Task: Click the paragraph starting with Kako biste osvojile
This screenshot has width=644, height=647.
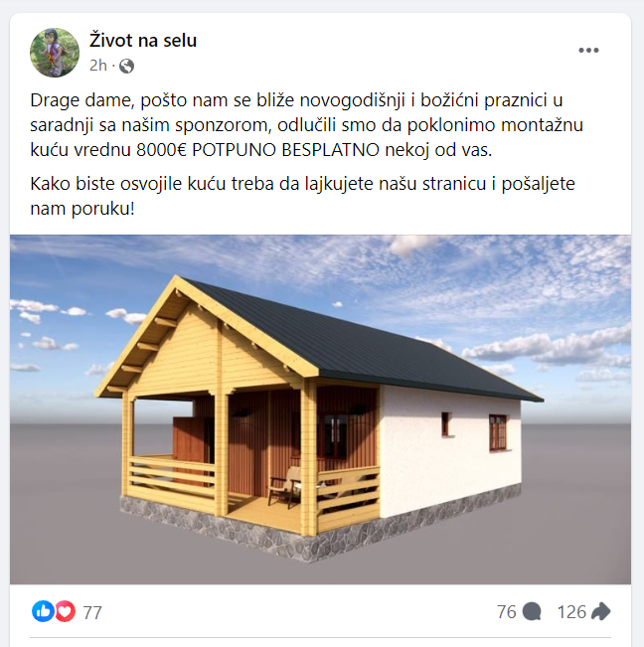Action: click(302, 196)
